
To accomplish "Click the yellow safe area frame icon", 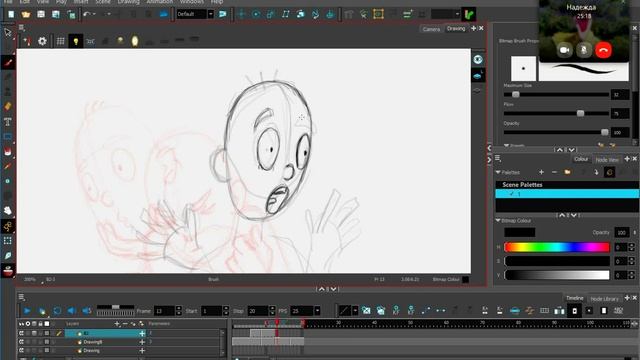I will click(x=378, y=14).
